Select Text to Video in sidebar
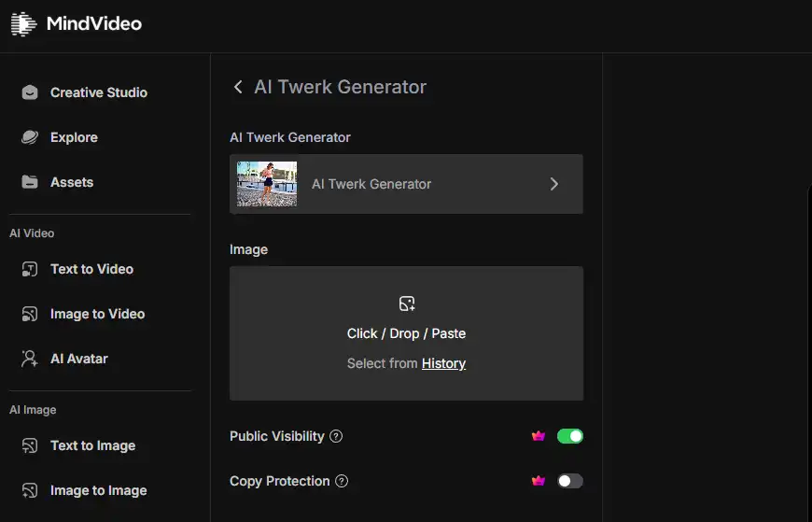Viewport: 812px width, 522px height. click(x=91, y=269)
